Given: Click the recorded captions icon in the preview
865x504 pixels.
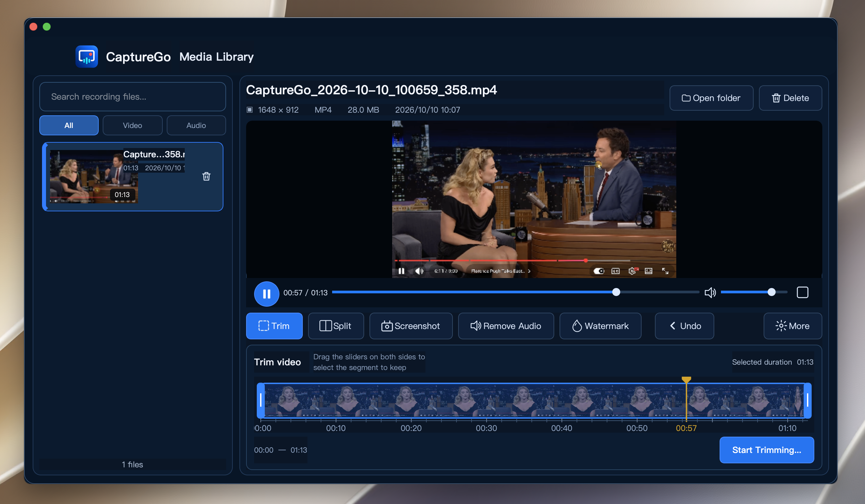Looking at the screenshot, I should click(x=616, y=271).
